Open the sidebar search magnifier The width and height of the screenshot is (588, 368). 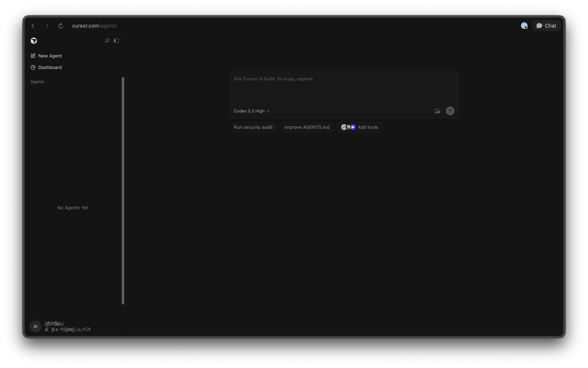(x=107, y=41)
